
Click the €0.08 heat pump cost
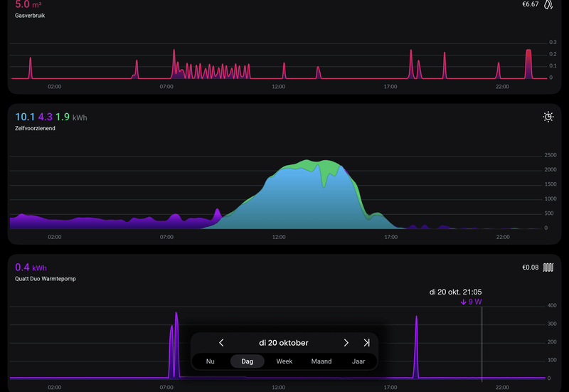coord(530,267)
